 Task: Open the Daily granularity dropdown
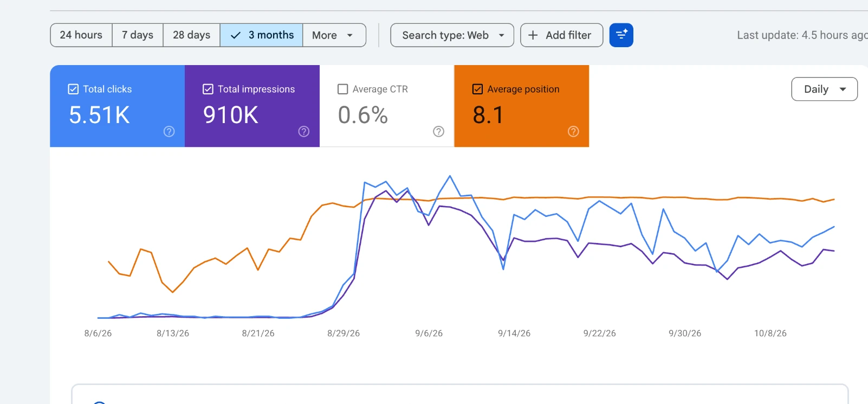(824, 89)
